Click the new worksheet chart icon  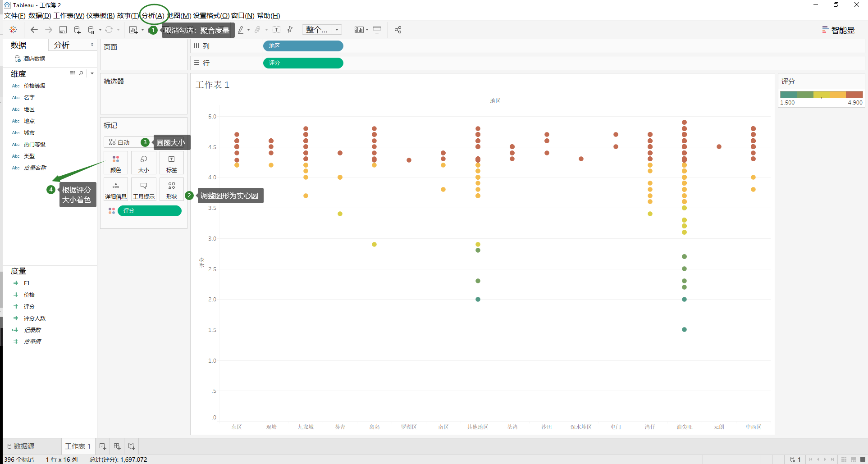(133, 30)
